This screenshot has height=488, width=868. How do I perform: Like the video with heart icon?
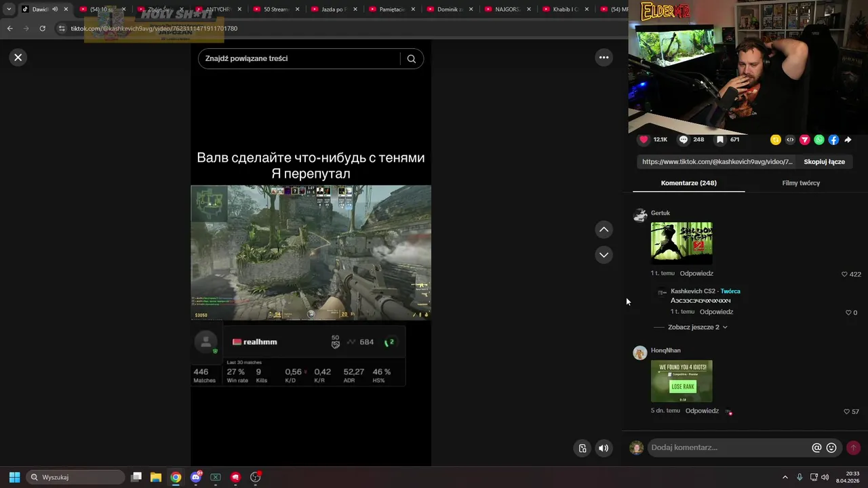click(x=644, y=140)
